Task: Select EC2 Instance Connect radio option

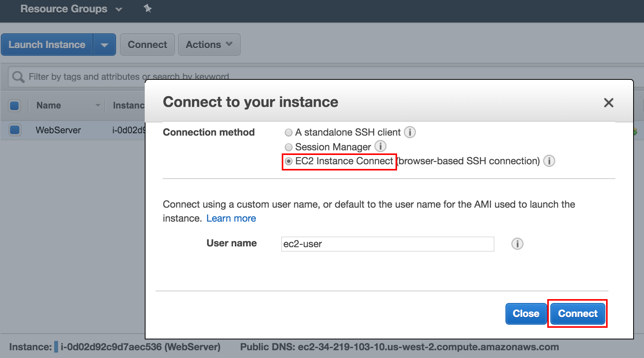Action: [x=289, y=161]
